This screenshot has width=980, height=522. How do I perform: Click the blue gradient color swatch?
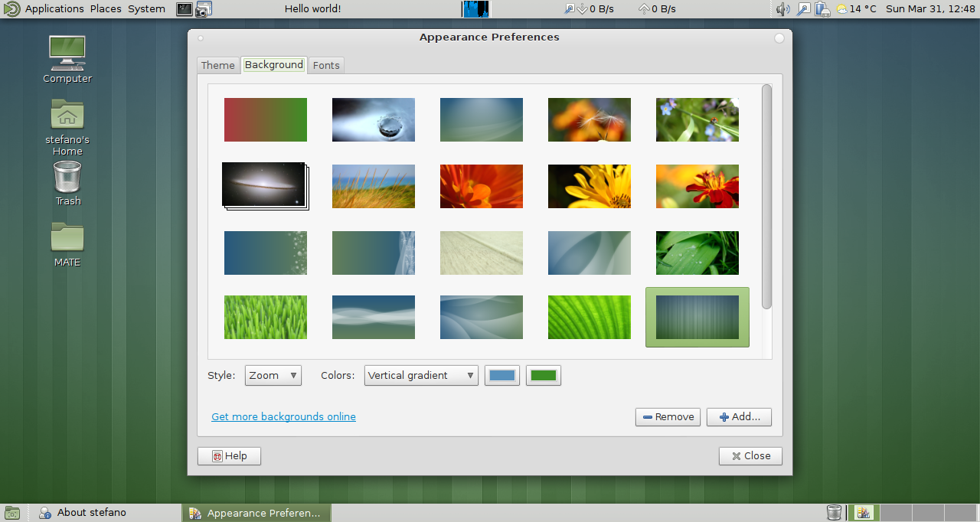502,376
